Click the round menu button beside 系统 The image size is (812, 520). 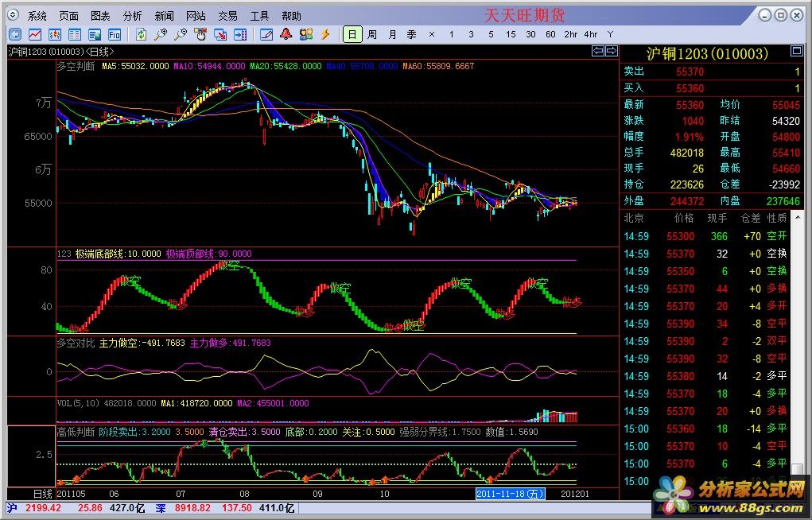[x=14, y=16]
